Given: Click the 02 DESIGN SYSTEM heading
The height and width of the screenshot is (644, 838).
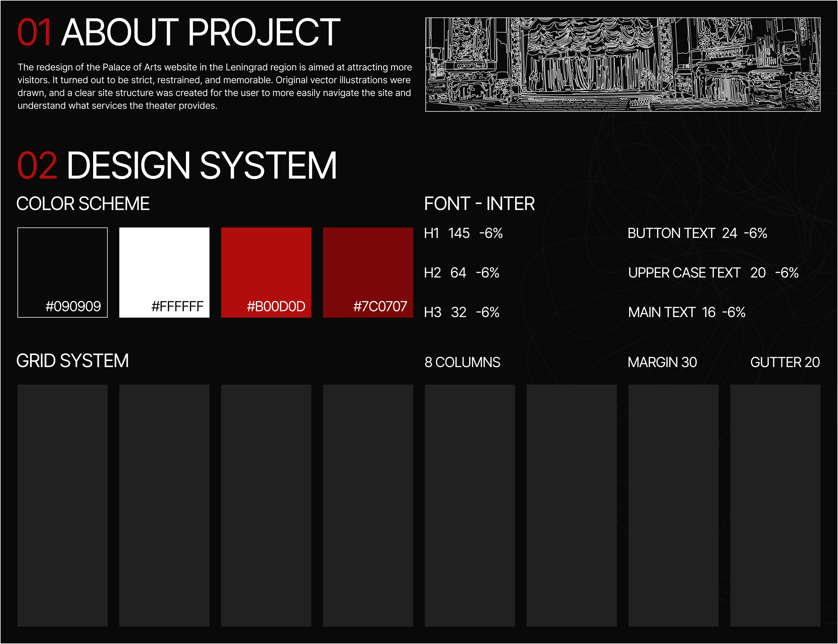Looking at the screenshot, I should tap(177, 166).
